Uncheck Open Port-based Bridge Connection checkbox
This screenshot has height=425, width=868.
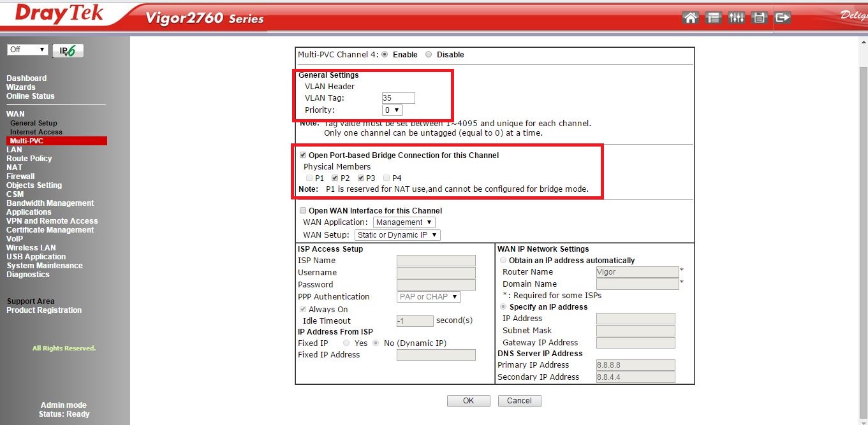click(x=303, y=155)
